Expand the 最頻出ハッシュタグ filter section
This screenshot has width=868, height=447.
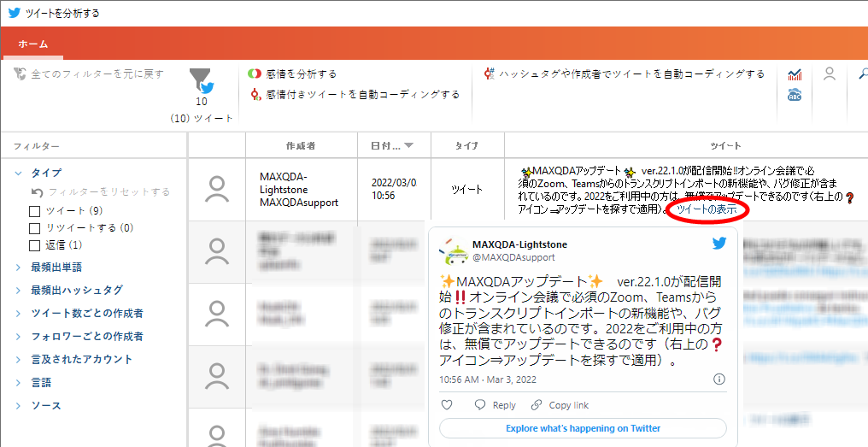point(18,291)
